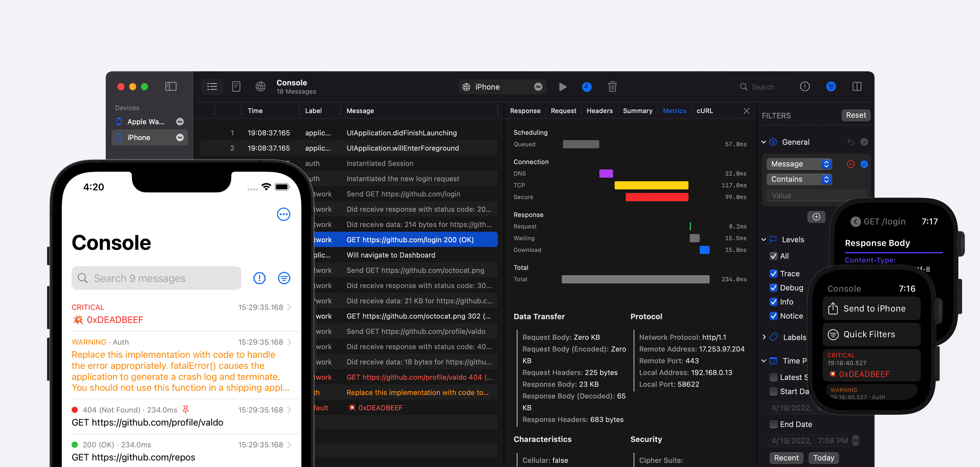Uncheck the Trace level checkbox

(x=773, y=274)
